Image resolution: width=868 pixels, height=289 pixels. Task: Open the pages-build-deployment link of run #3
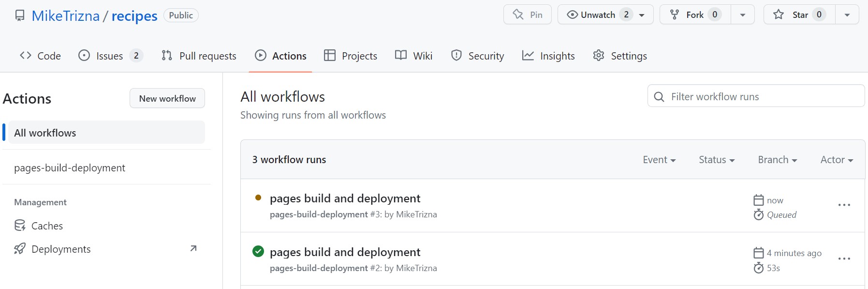[319, 214]
